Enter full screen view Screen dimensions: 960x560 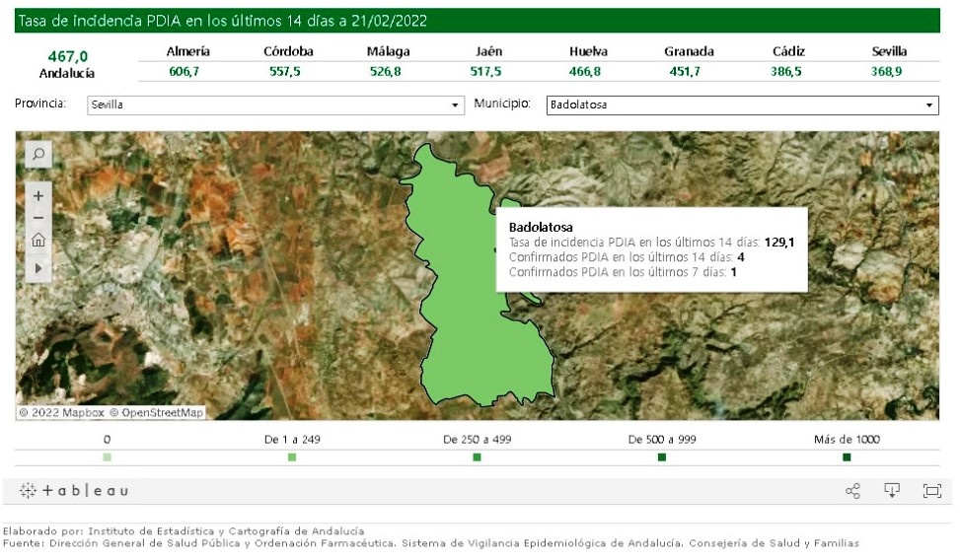930,491
